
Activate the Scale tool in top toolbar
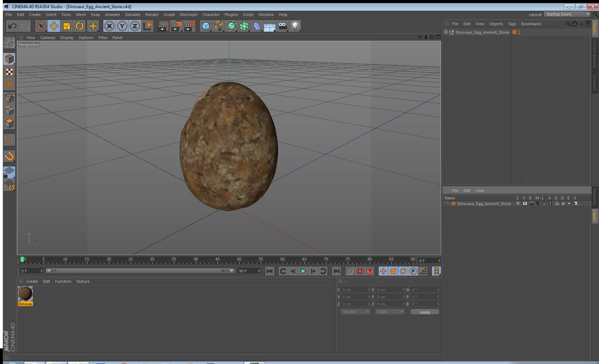pyautogui.click(x=67, y=26)
